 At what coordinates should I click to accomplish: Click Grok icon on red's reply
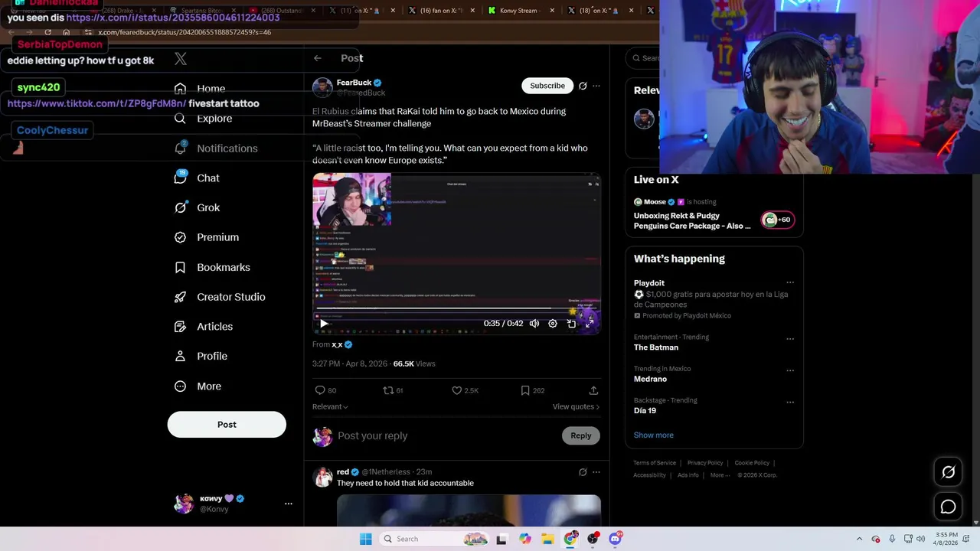(x=583, y=472)
